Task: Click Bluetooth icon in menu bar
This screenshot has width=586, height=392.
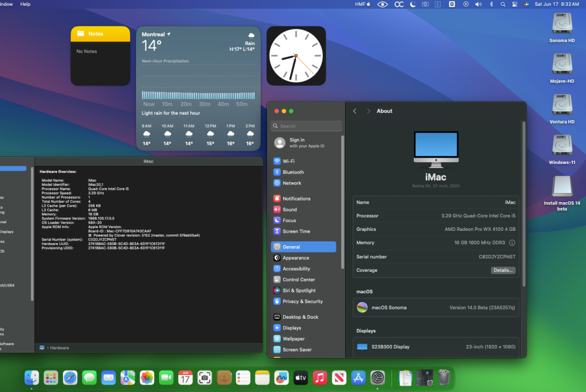Action: 492,4
